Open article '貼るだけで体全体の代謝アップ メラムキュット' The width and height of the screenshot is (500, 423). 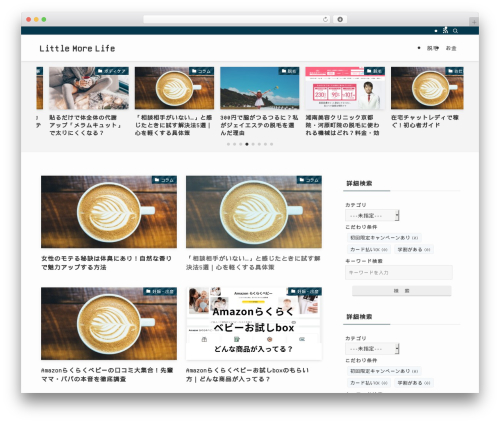point(85,125)
